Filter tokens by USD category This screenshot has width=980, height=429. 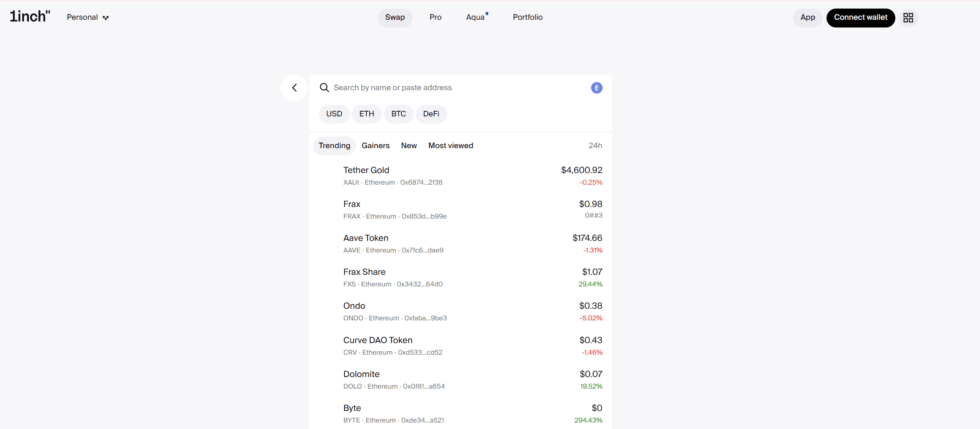[334, 114]
